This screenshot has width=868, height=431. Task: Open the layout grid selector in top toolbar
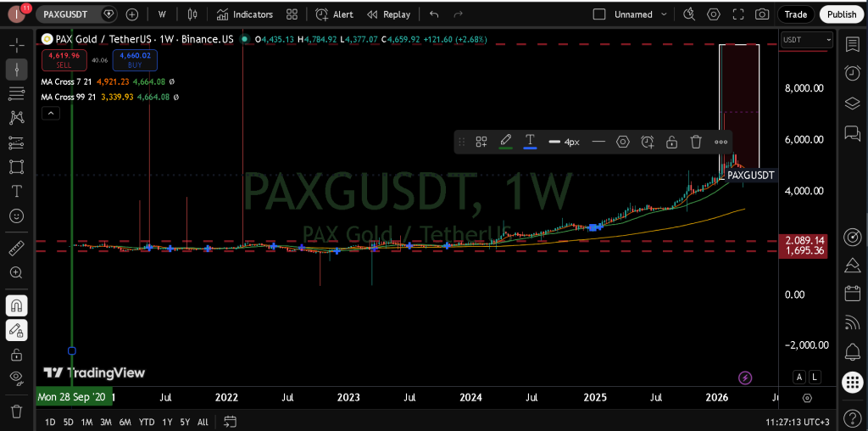pyautogui.click(x=292, y=14)
